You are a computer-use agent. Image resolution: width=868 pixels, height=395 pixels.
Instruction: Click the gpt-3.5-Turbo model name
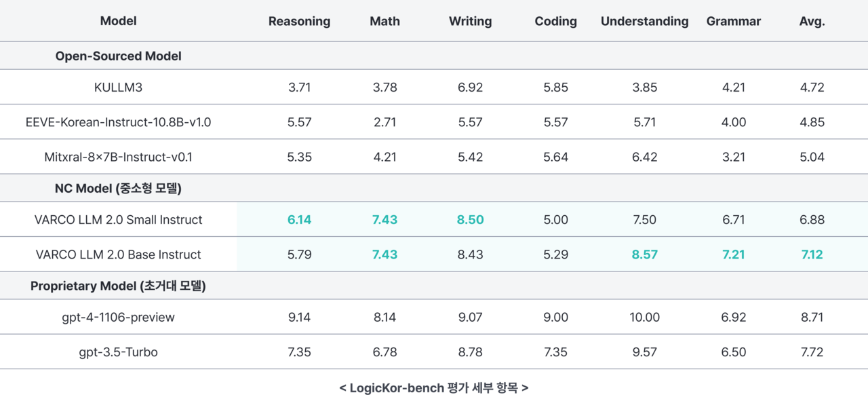[x=118, y=352]
